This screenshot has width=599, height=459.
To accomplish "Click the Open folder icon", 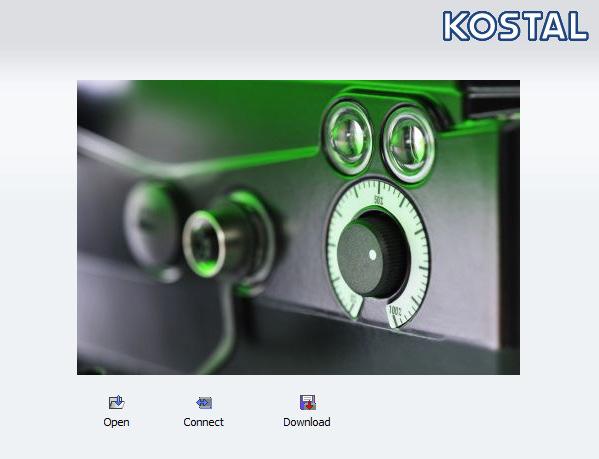I will 117,402.
